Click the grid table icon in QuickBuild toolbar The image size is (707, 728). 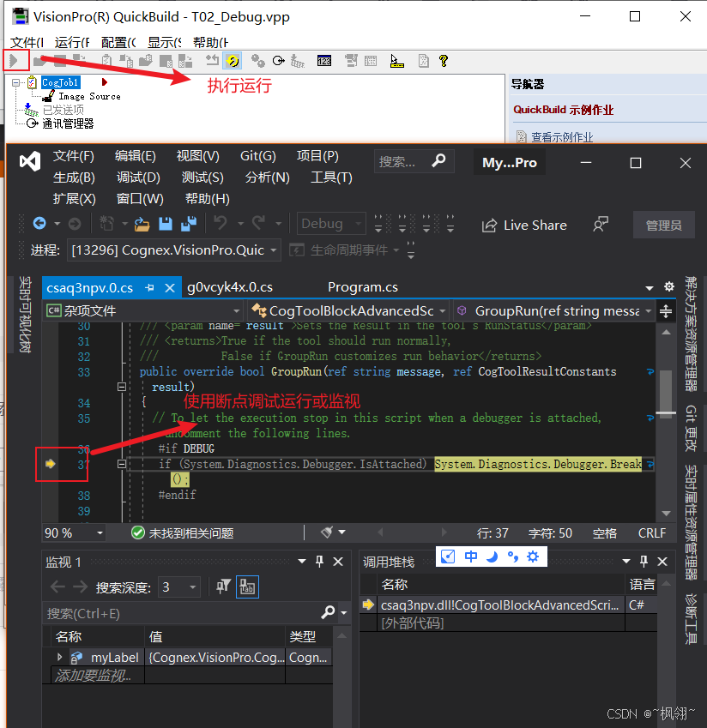coord(371,61)
